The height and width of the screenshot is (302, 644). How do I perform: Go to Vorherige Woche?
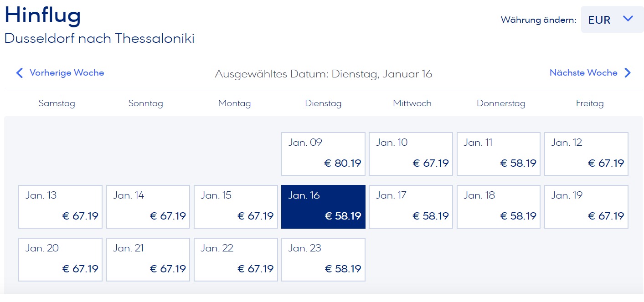[67, 73]
